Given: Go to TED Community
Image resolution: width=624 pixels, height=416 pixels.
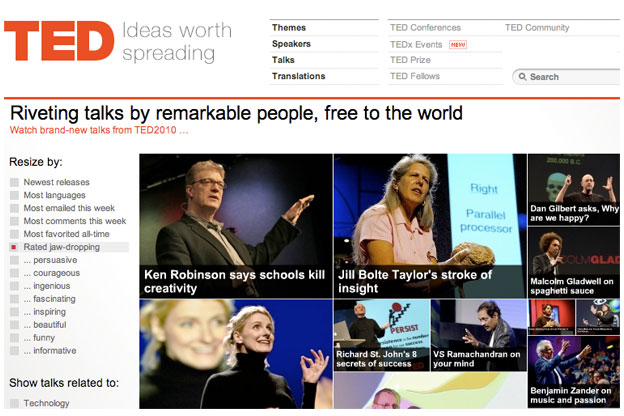Looking at the screenshot, I should point(537,27).
